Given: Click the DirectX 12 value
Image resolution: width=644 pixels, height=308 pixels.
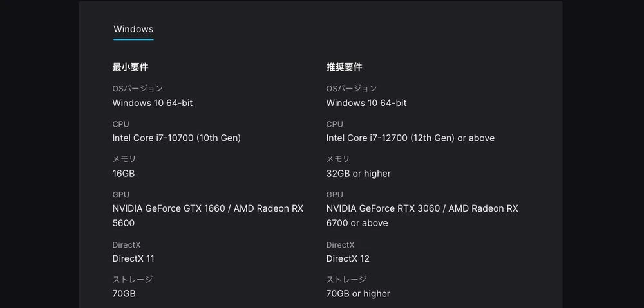Looking at the screenshot, I should point(348,258).
